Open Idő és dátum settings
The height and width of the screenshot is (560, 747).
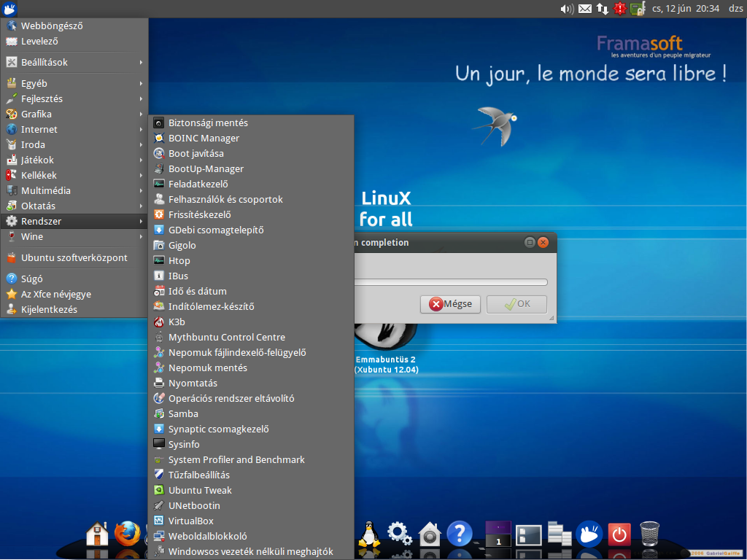(251, 291)
